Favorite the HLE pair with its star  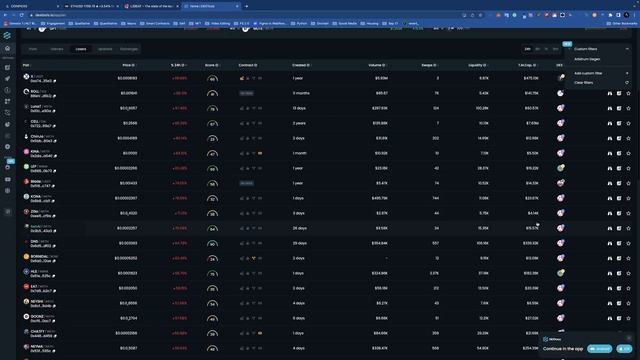pos(629,273)
